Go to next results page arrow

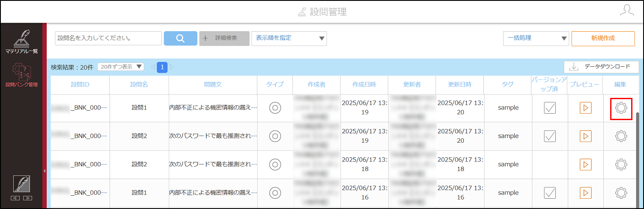[x=172, y=67]
